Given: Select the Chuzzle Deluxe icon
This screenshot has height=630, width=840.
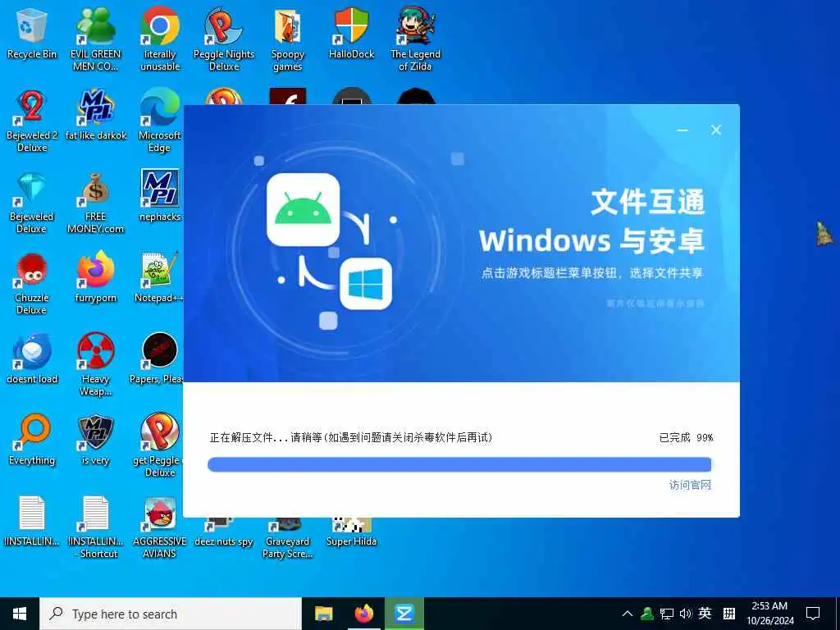Looking at the screenshot, I should coord(32,284).
